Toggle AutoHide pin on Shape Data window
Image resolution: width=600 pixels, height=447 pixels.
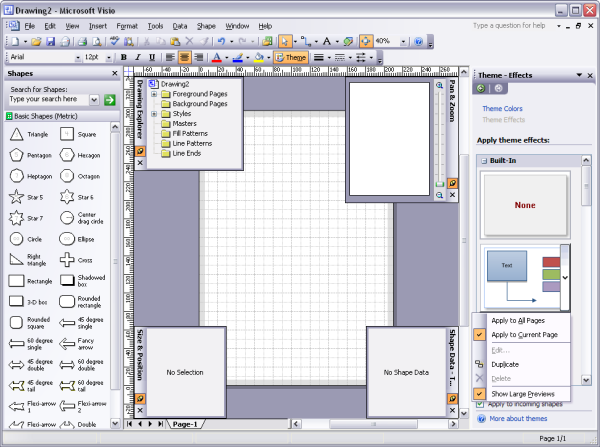[x=452, y=399]
